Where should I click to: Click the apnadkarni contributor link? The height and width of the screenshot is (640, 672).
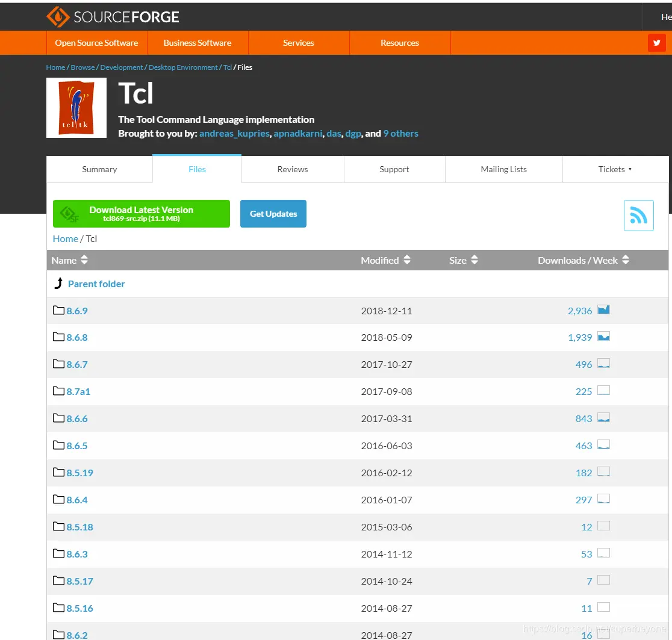[x=298, y=133]
